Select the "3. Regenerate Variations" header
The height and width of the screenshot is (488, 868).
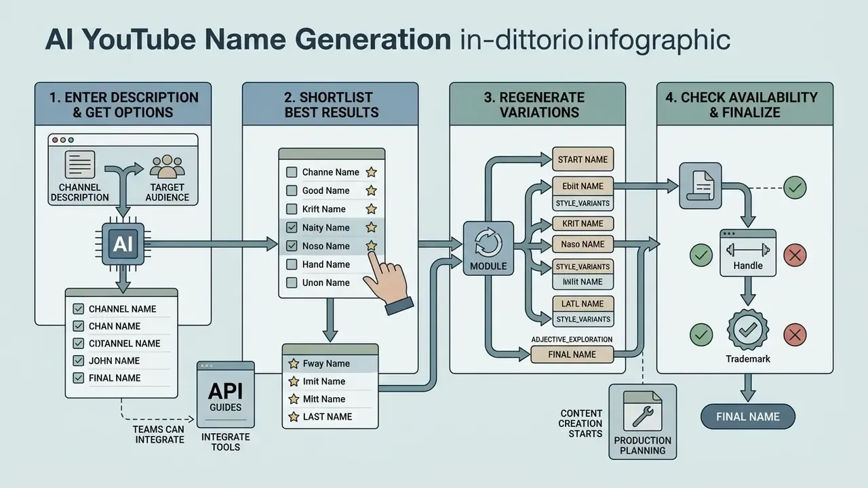[538, 104]
